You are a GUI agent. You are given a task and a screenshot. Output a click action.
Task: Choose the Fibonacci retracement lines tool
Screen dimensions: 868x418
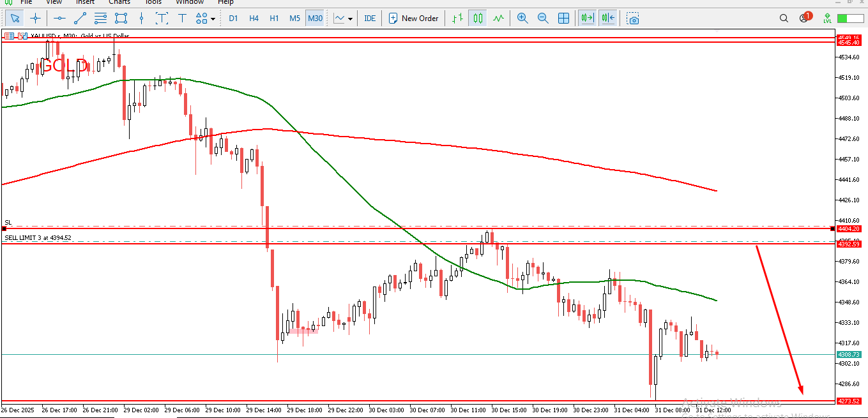coord(100,19)
